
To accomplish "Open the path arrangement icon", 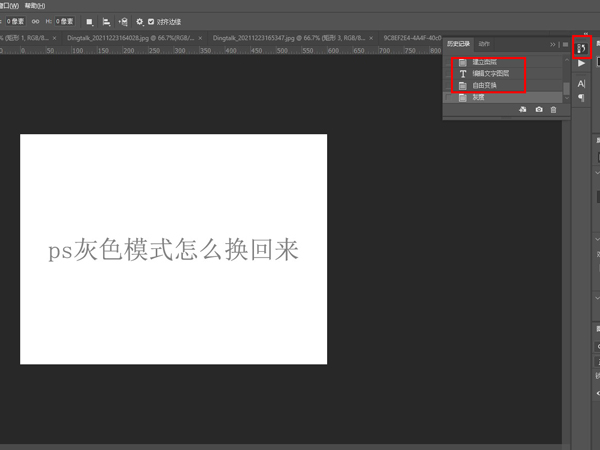I will click(x=123, y=22).
